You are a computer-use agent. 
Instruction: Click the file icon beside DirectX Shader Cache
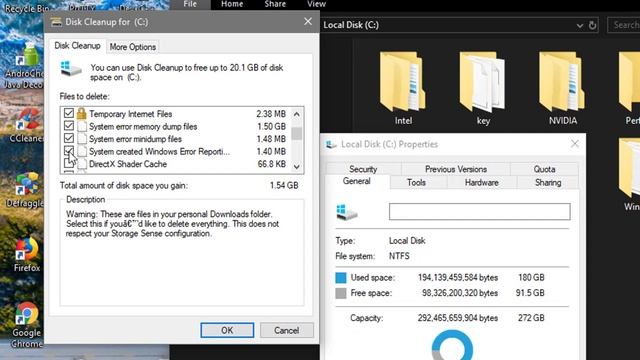[82, 164]
